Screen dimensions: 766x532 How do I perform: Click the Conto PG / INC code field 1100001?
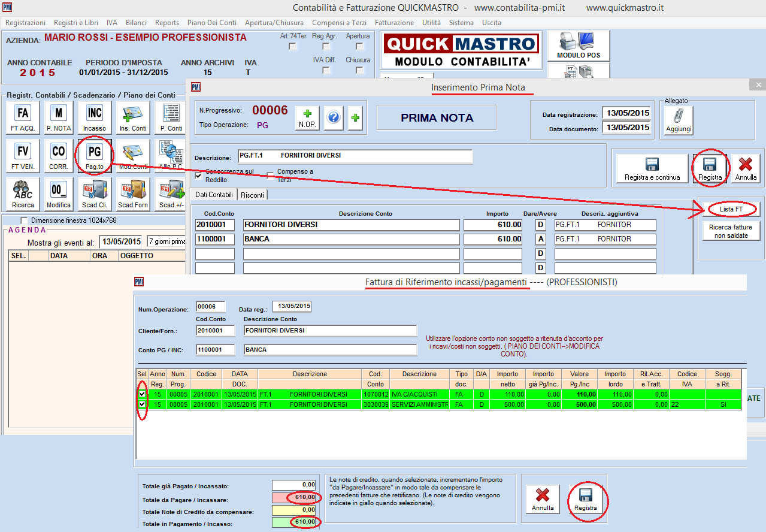(x=215, y=350)
